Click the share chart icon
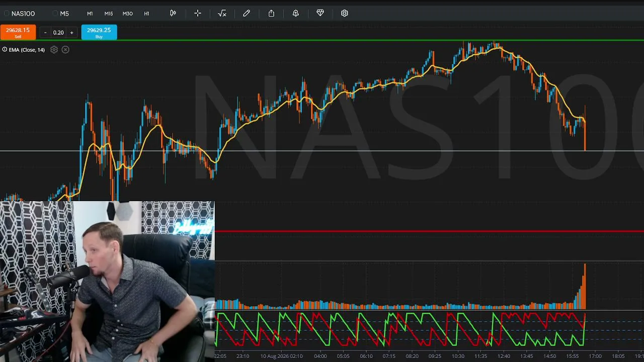644x362 pixels. (x=271, y=13)
